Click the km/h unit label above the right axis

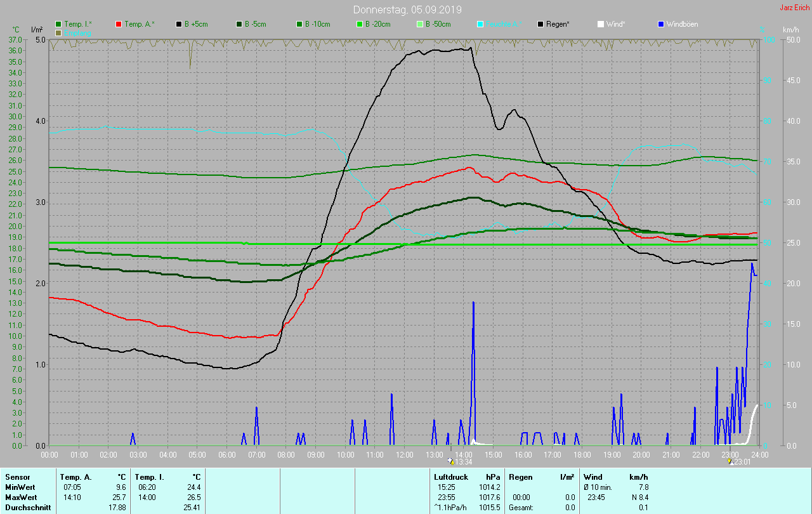point(791,30)
